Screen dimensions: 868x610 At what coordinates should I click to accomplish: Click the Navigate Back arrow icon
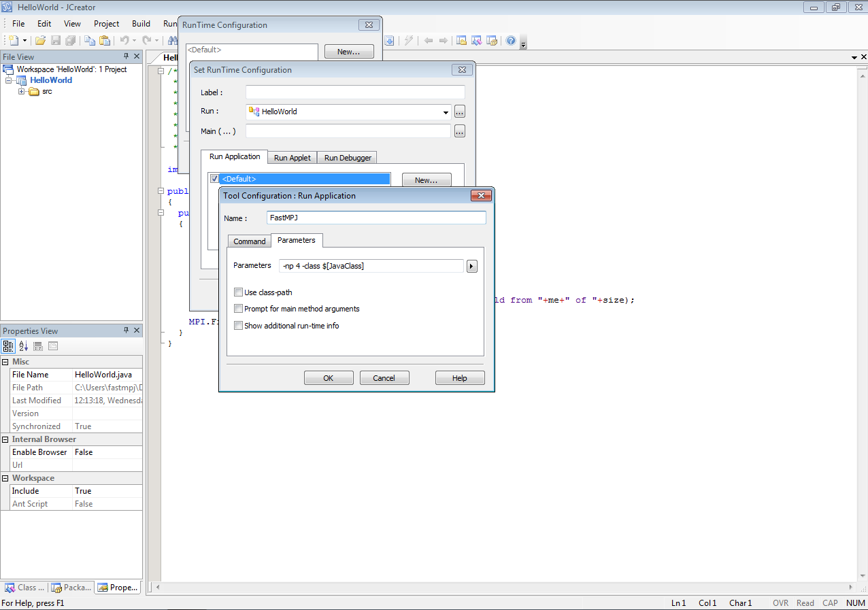(x=429, y=41)
